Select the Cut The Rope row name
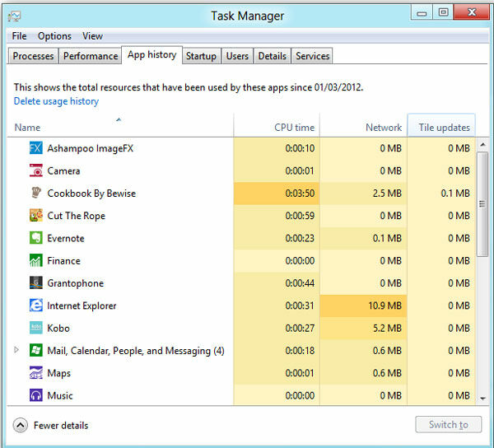 [x=77, y=216]
